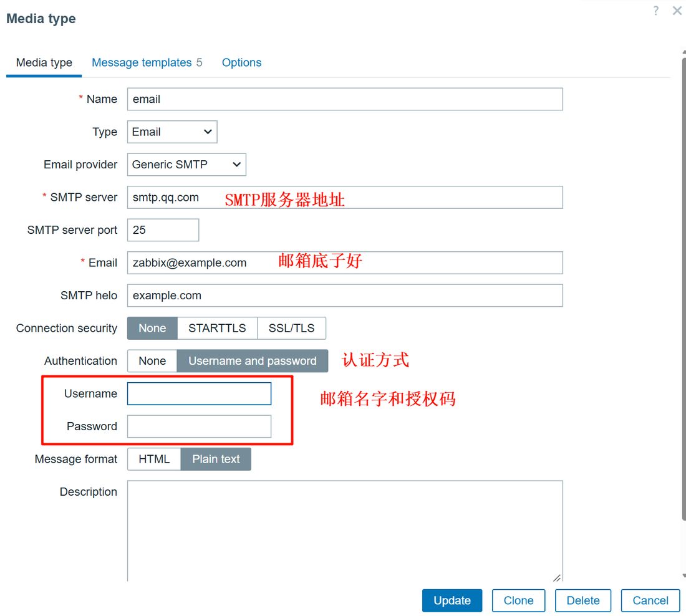Viewport: 686px width, 616px height.
Task: Click the Name input field
Action: pos(345,99)
